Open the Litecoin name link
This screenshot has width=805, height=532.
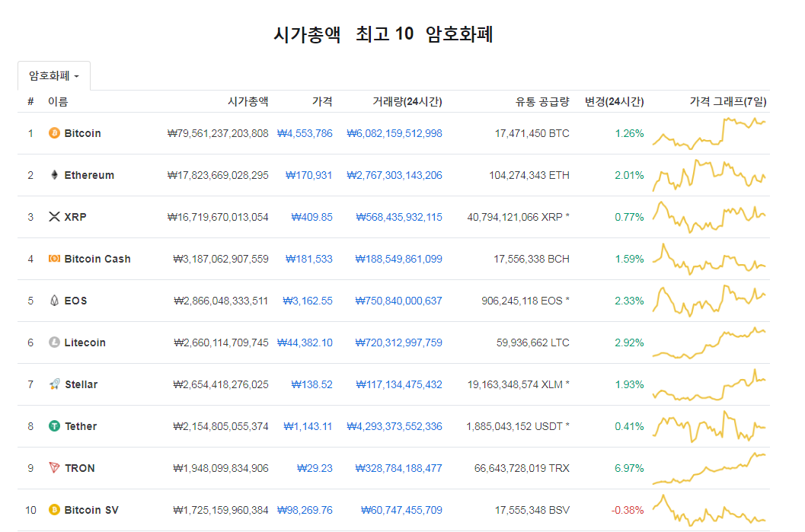click(85, 342)
